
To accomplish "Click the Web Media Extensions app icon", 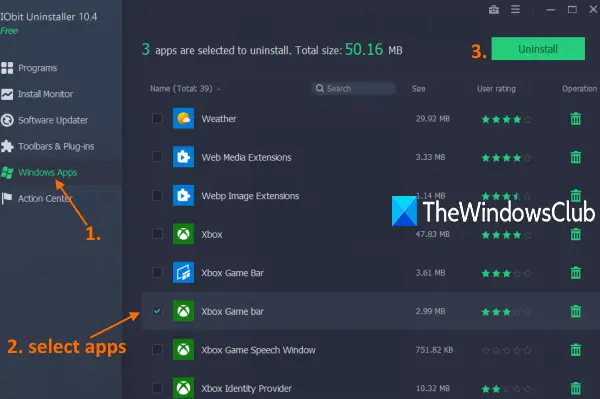I will pos(183,157).
